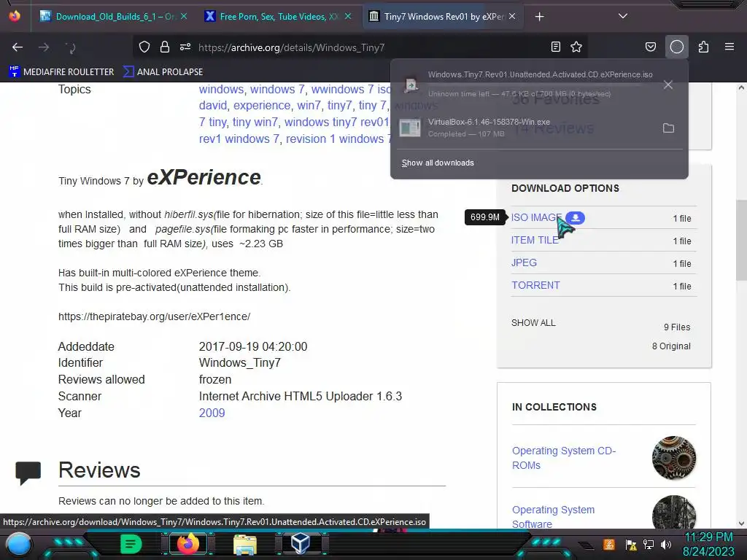Click the page reload button

[x=71, y=47]
